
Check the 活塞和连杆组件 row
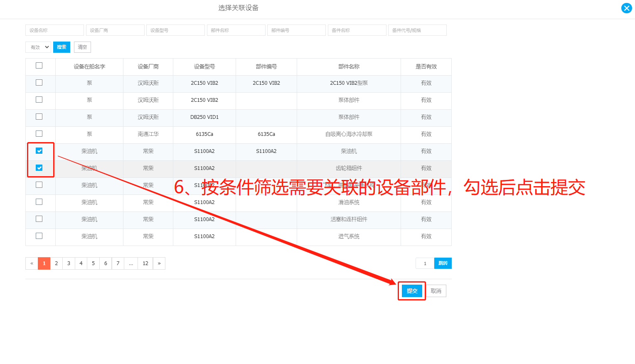click(39, 219)
